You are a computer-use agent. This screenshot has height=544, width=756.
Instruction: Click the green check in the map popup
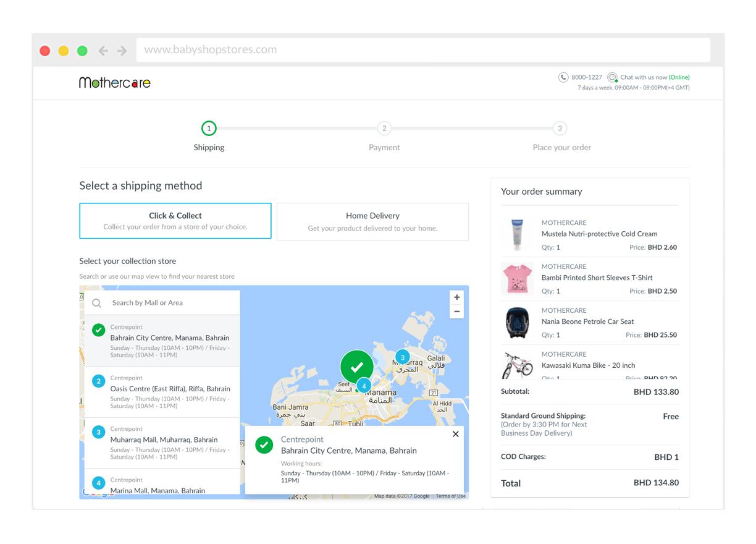tap(264, 444)
